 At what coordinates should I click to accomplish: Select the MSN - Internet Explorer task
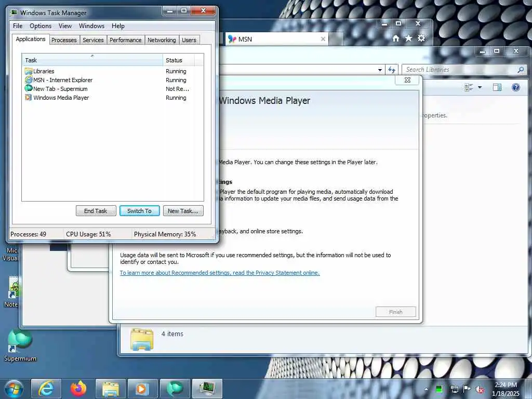click(113, 80)
